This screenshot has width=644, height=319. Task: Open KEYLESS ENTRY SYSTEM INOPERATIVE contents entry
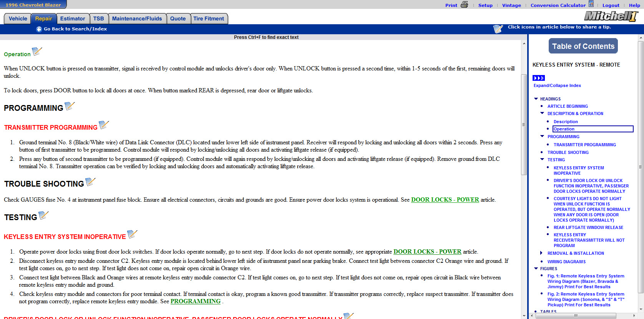579,170
